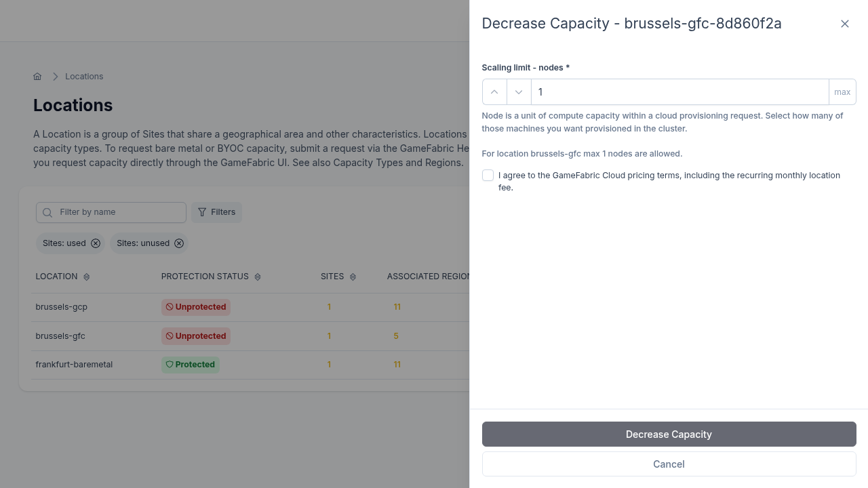868x488 pixels.
Task: Click regions count 11 for frankfurt-baremetal
Action: [x=397, y=365]
